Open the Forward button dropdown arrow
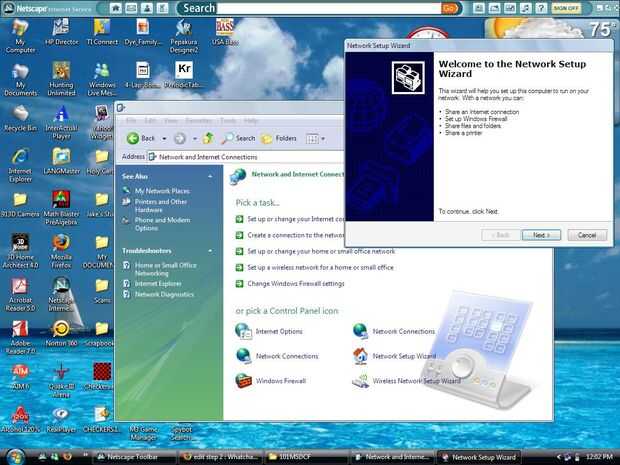Viewport: 620px width, 465px height. (195, 138)
